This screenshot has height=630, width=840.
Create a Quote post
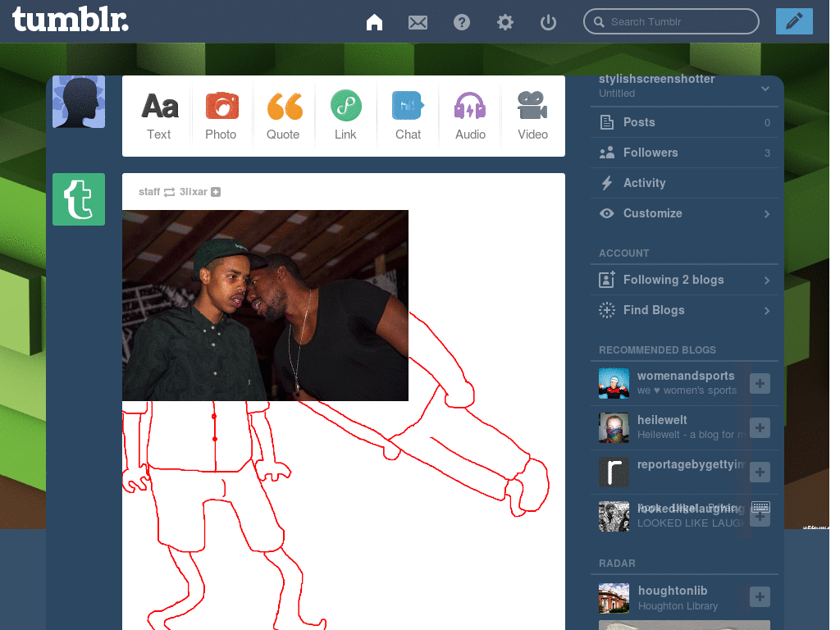[283, 115]
